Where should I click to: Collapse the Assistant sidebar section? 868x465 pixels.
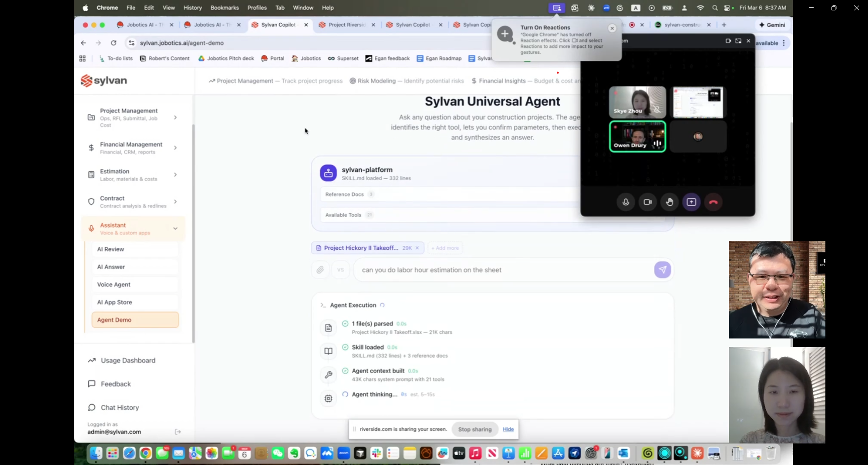click(133, 229)
